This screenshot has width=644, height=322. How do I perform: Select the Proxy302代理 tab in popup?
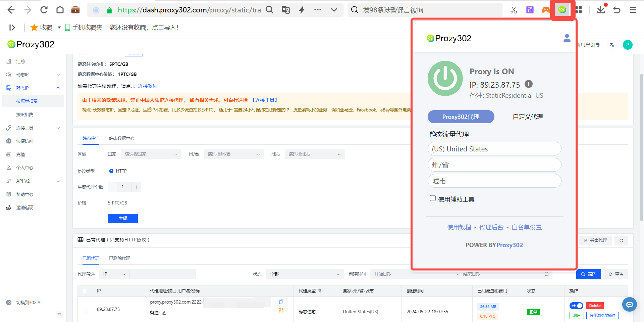[x=461, y=117]
